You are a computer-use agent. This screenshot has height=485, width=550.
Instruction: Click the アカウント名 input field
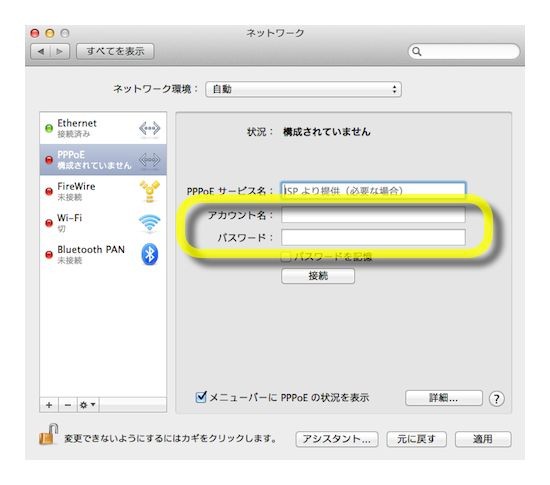pos(373,215)
